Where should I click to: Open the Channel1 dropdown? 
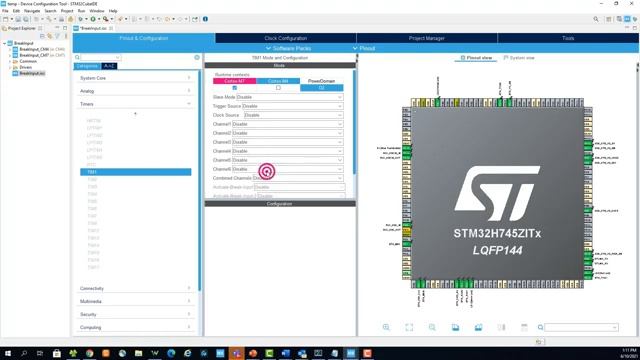[287, 124]
